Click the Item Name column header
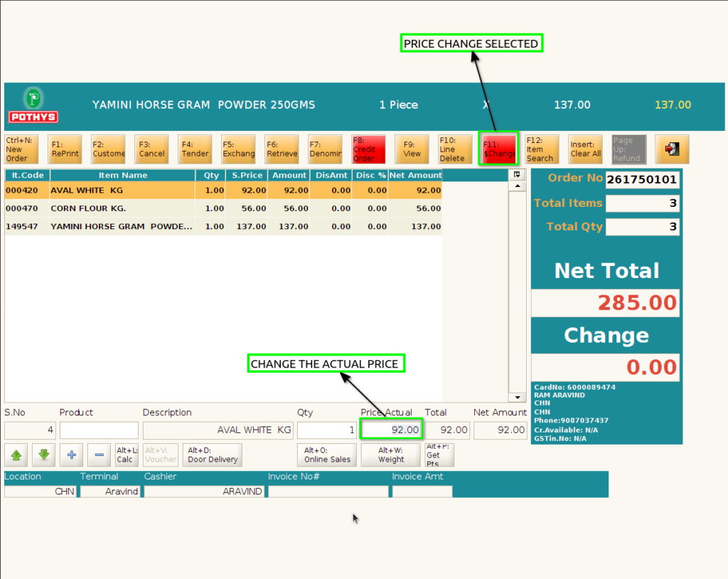 click(x=122, y=175)
